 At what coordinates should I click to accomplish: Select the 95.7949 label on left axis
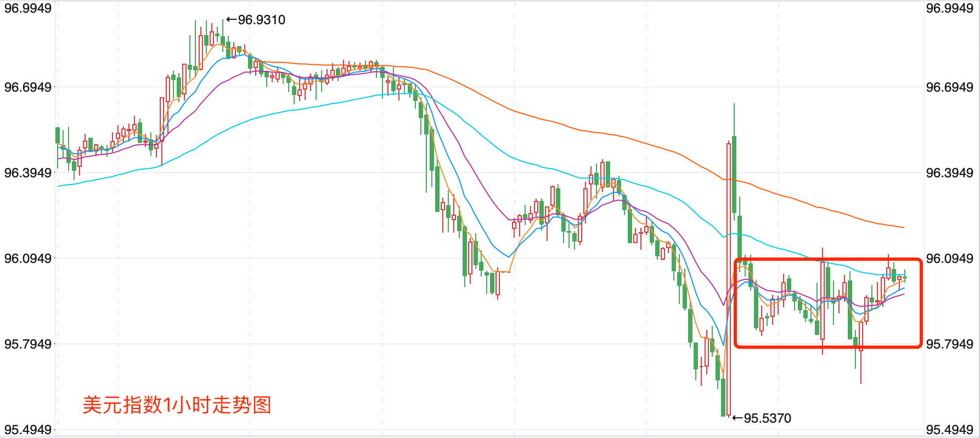[x=28, y=344]
